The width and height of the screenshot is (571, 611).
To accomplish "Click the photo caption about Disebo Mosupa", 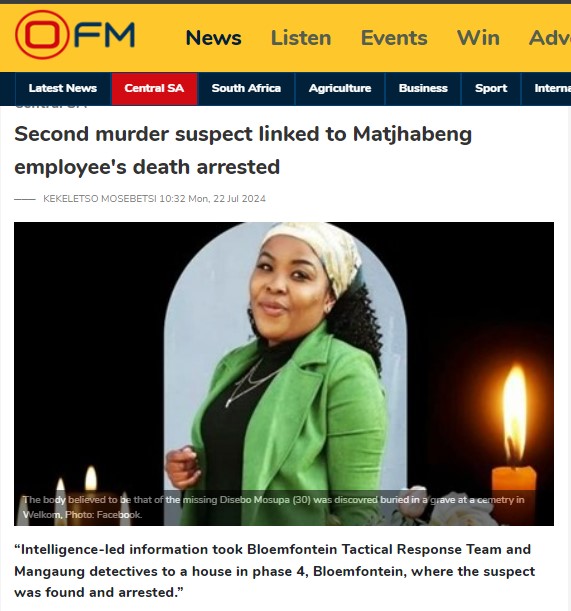I will [x=274, y=507].
